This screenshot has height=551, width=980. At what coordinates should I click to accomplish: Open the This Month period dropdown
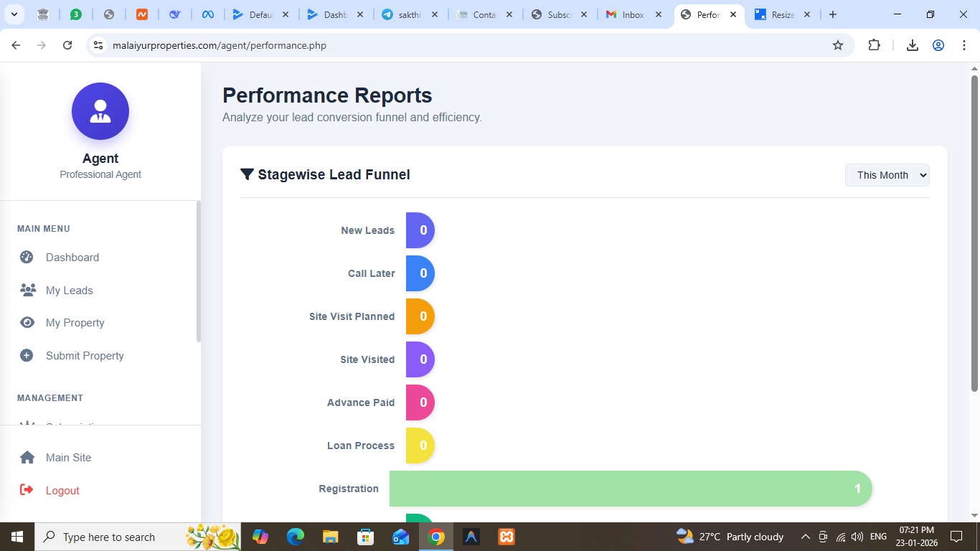click(887, 174)
